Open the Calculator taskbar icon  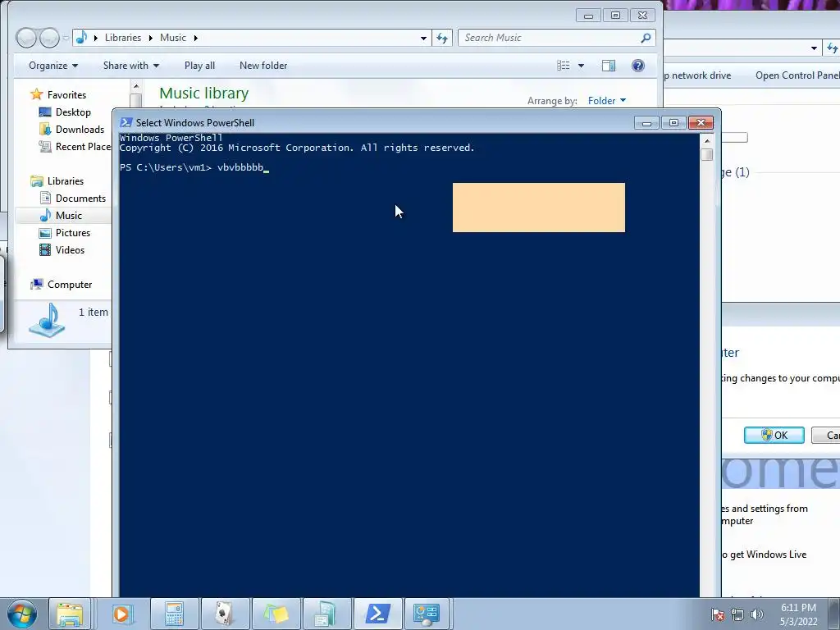click(174, 614)
